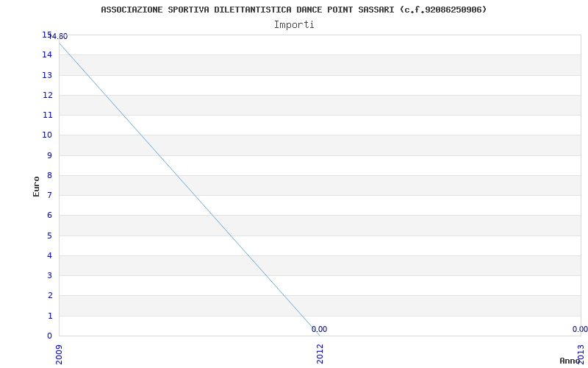Click y-axis tick label 1

click(49, 316)
